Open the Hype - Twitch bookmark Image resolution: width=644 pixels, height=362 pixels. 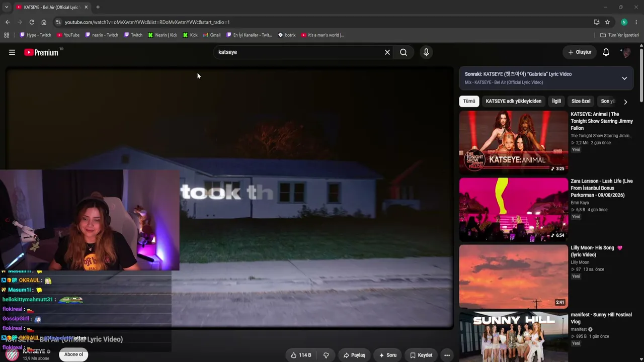pyautogui.click(x=35, y=35)
